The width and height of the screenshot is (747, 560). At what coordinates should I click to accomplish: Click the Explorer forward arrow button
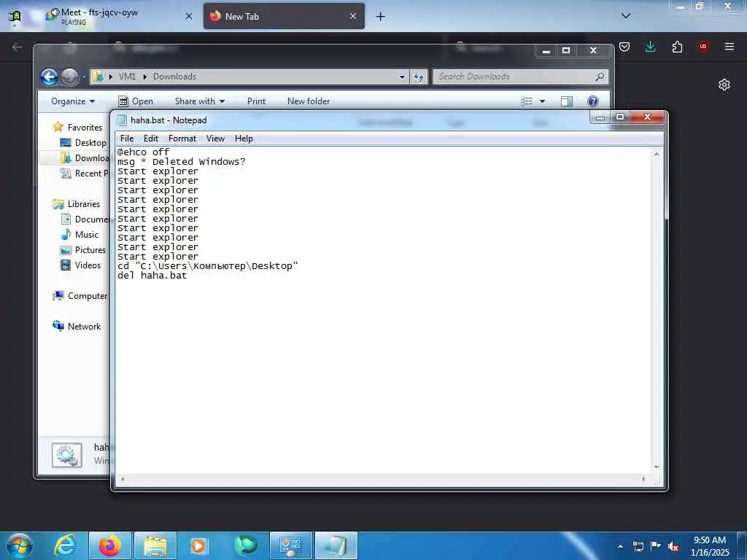pyautogui.click(x=70, y=77)
